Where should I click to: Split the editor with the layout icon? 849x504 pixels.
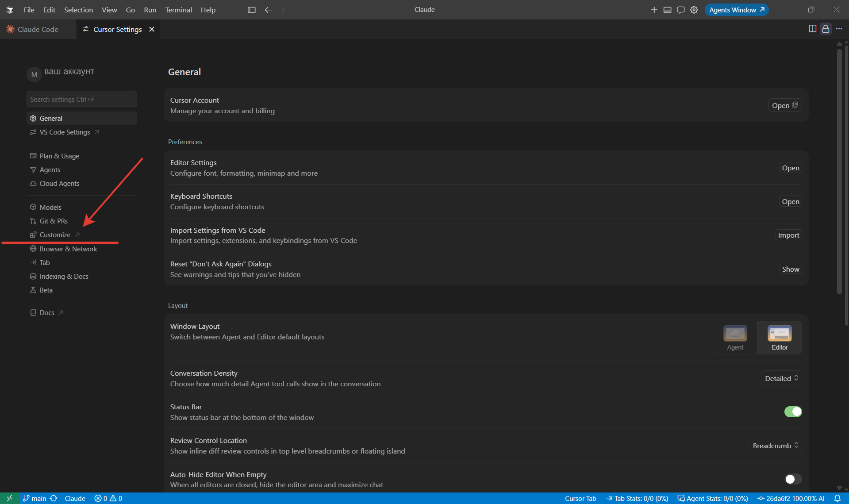813,29
